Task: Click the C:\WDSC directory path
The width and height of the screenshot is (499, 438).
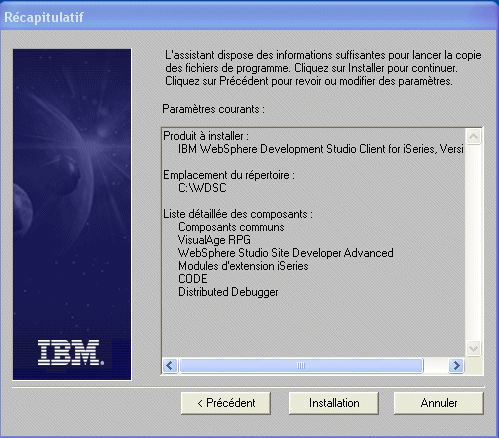Action: coord(202,188)
